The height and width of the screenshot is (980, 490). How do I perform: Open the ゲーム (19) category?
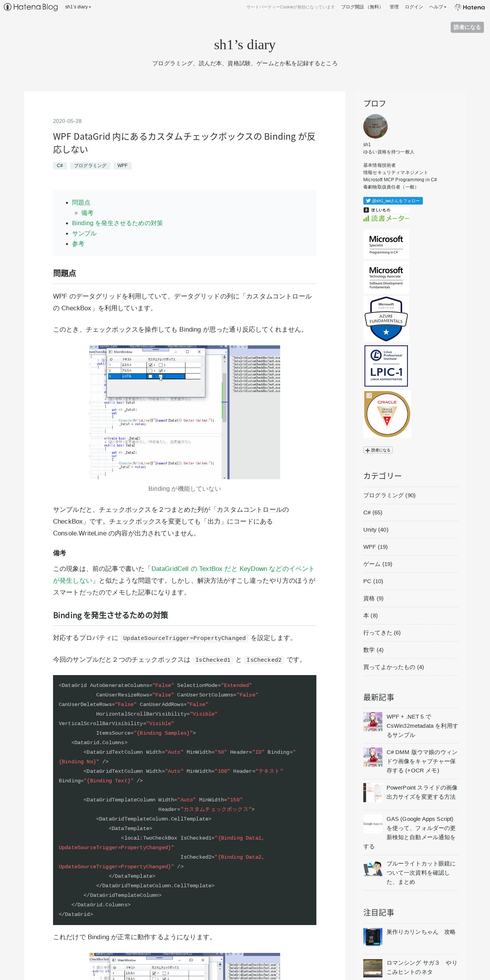377,564
